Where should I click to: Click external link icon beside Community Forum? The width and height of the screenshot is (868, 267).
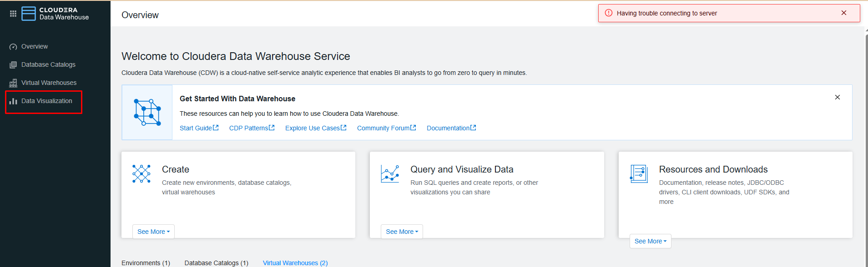tap(414, 128)
